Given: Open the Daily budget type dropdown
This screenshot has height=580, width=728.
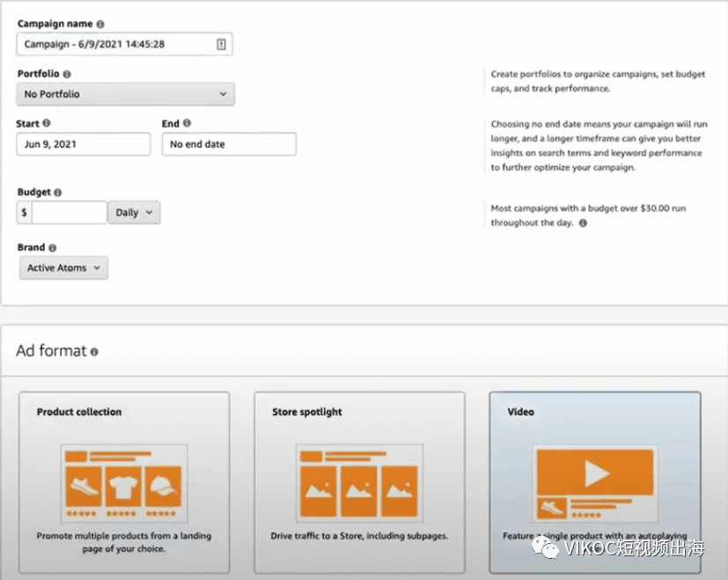Looking at the screenshot, I should tap(134, 213).
